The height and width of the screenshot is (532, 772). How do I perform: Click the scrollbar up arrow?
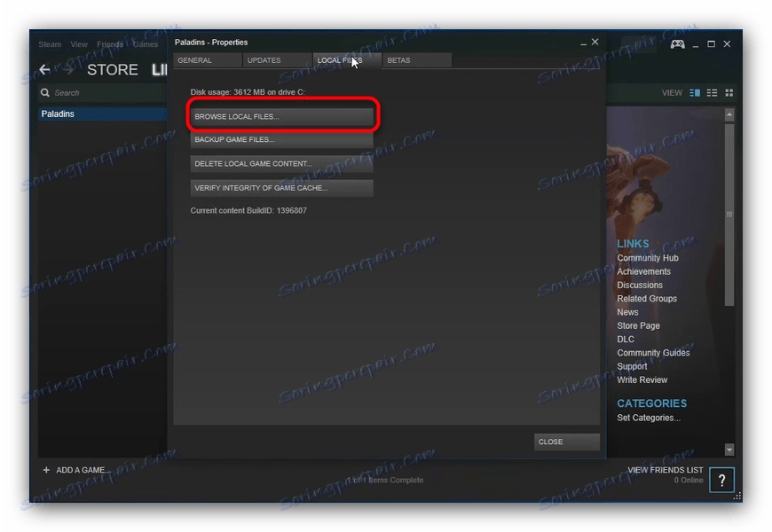pos(729,114)
